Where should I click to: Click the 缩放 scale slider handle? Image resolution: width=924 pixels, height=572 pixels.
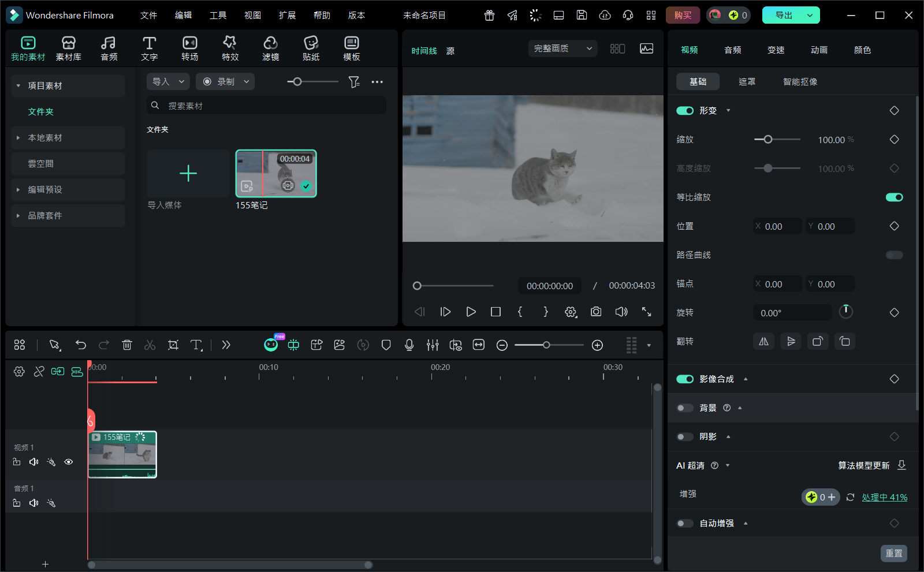click(x=767, y=140)
